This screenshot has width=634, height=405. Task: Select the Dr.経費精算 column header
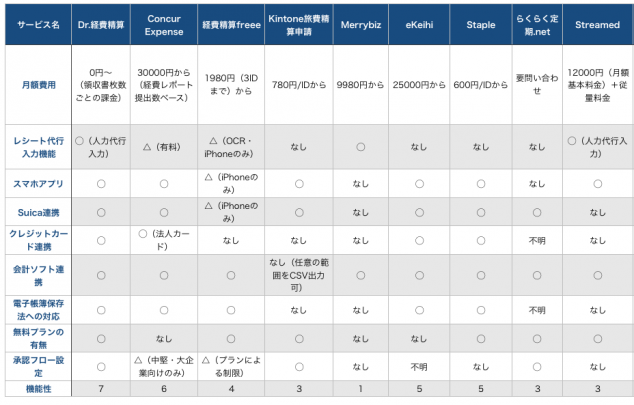pyautogui.click(x=101, y=25)
